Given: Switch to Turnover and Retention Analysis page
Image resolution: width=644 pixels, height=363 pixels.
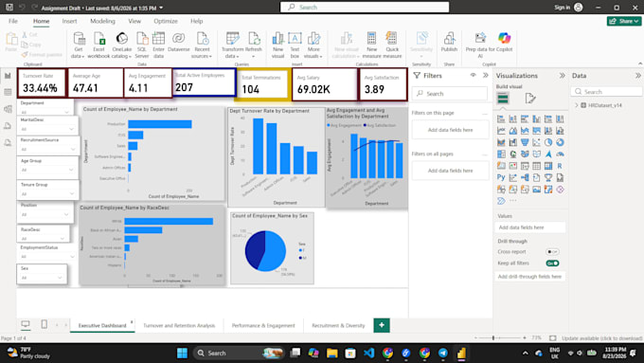Looking at the screenshot, I should click(179, 325).
